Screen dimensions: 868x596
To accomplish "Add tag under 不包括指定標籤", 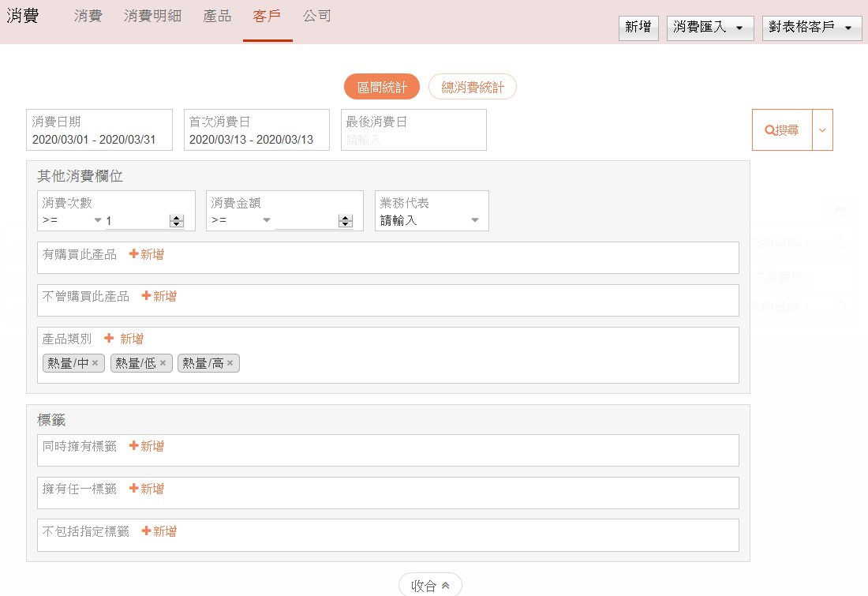I will [146, 531].
